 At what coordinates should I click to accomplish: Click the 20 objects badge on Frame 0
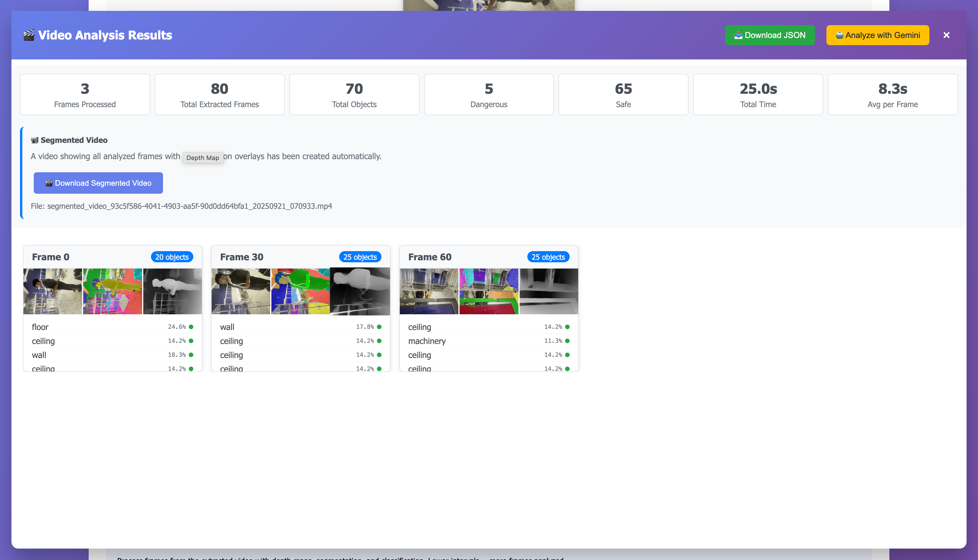[172, 257]
